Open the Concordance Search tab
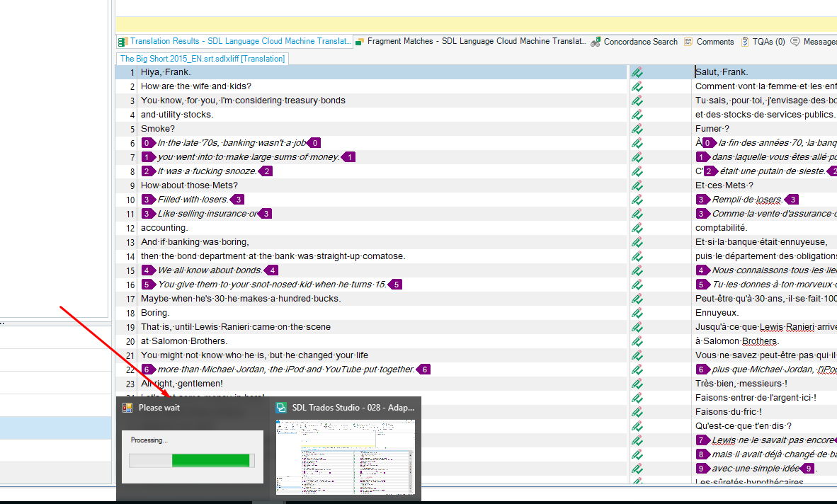 [634, 42]
